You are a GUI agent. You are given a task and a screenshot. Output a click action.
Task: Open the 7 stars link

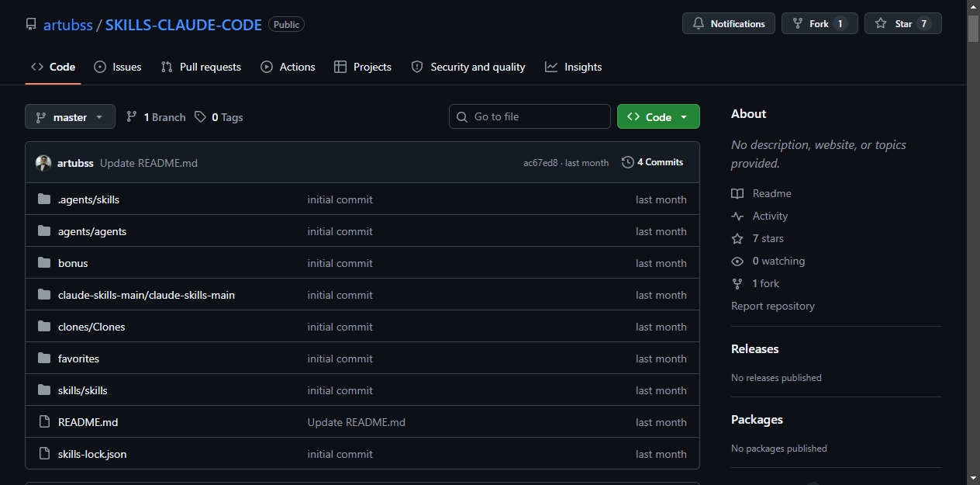(757, 238)
